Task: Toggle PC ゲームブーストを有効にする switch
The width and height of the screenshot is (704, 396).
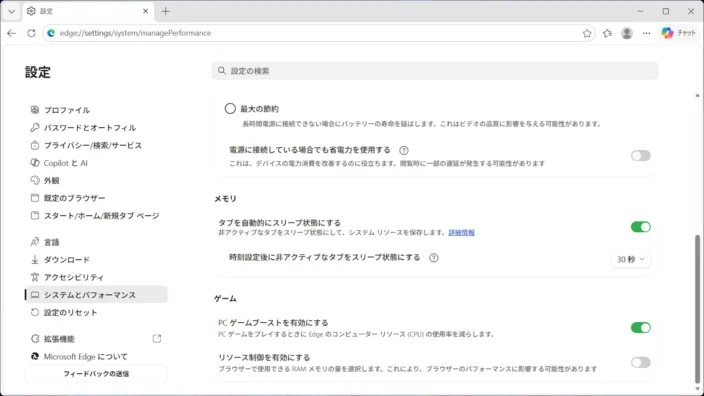Action: point(640,328)
